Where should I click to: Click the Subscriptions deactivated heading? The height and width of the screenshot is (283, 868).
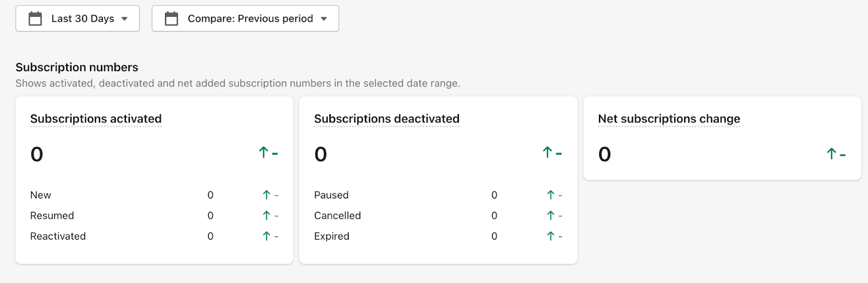(x=387, y=119)
